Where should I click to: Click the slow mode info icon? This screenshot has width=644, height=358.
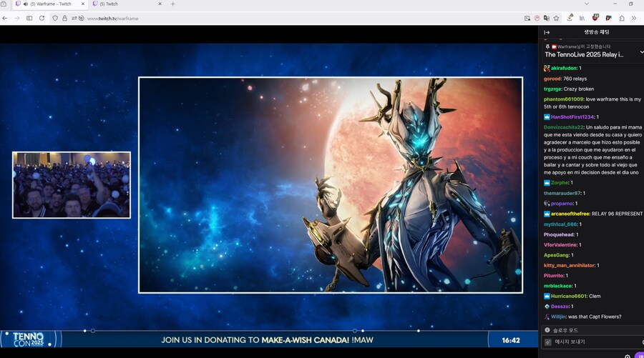coord(547,329)
